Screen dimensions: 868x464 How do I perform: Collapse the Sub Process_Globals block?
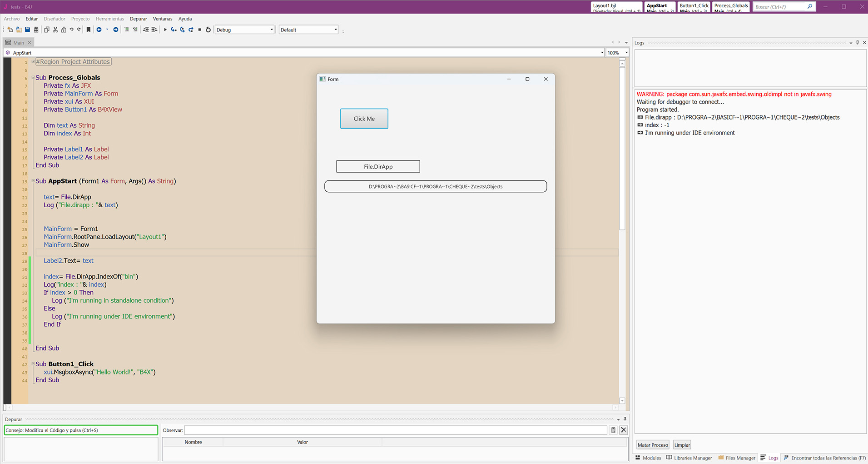pyautogui.click(x=33, y=77)
